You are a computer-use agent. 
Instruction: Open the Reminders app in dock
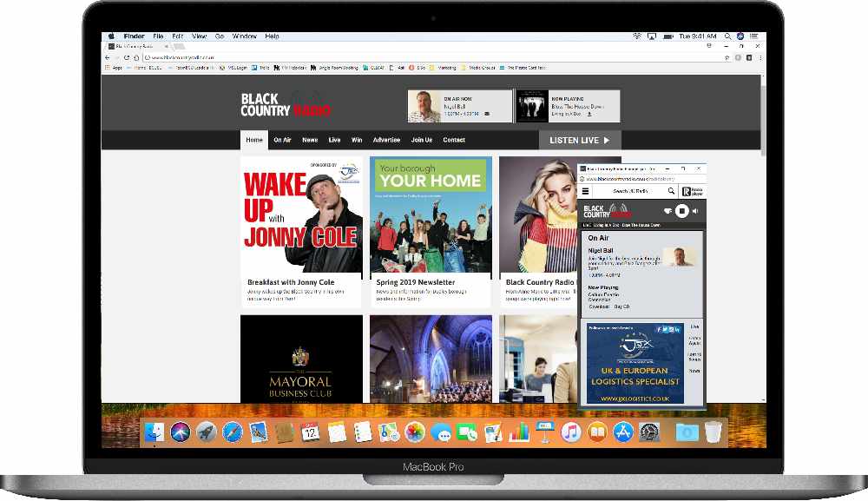click(x=363, y=432)
